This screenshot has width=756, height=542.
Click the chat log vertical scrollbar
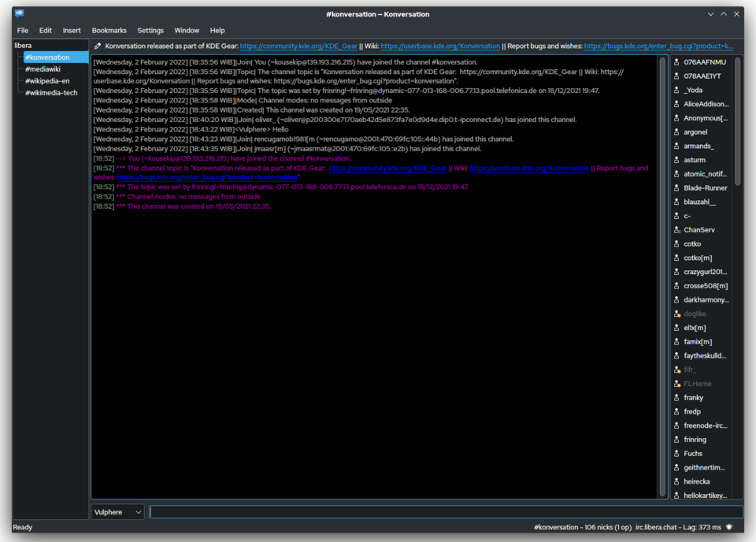663,276
